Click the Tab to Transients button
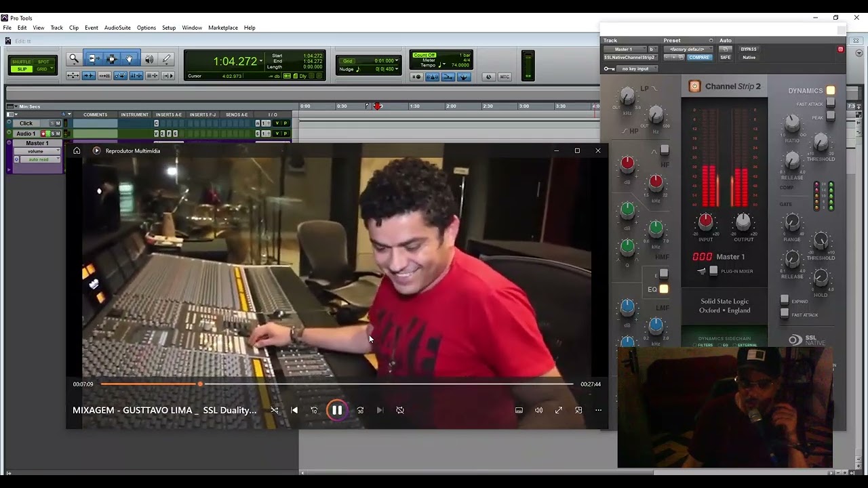The image size is (868, 488). 89,76
